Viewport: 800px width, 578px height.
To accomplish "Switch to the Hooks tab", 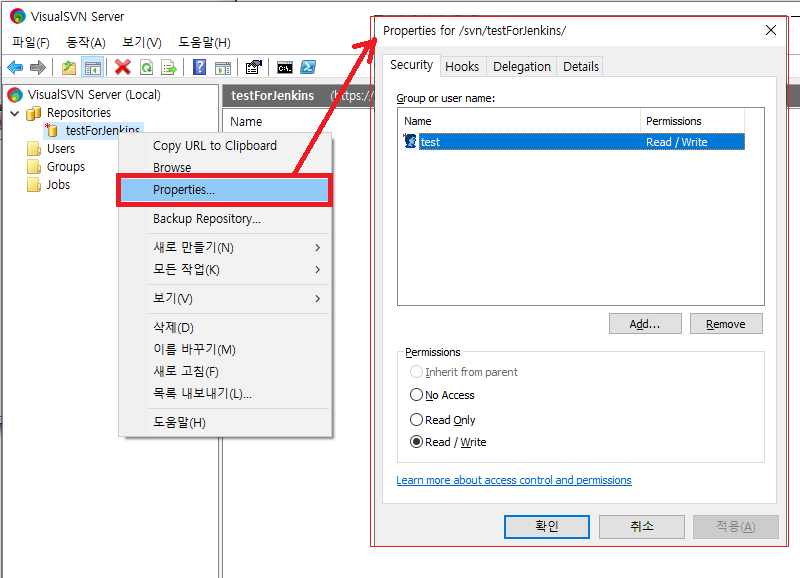I will [x=462, y=67].
